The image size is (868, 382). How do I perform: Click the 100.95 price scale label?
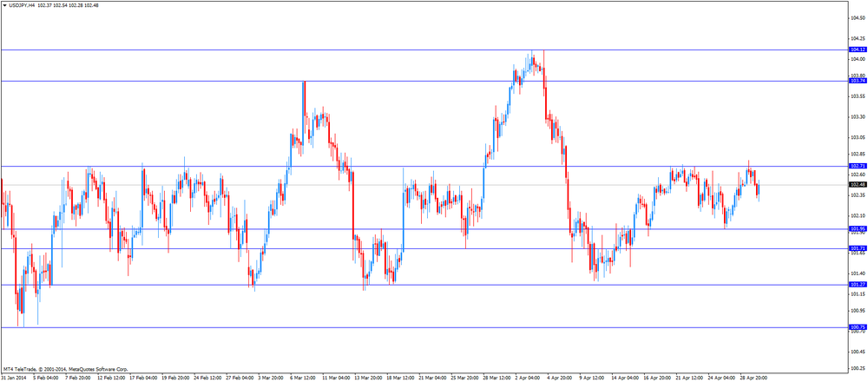click(858, 311)
